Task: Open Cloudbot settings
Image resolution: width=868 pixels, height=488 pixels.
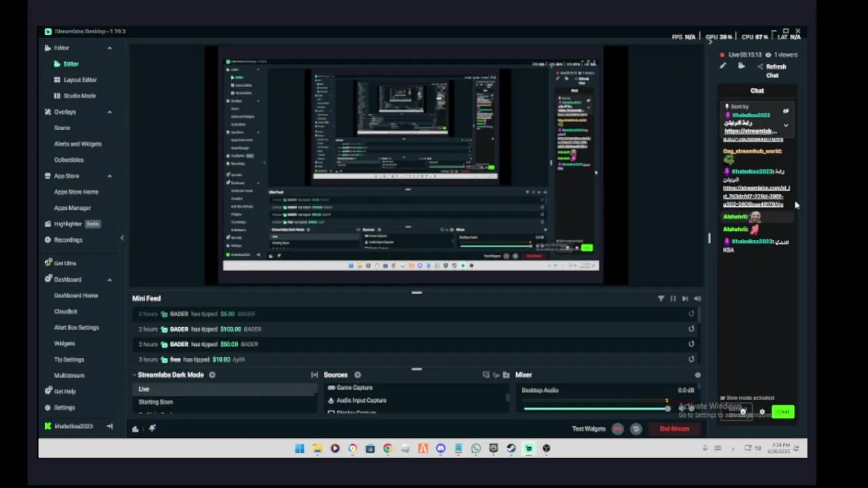Action: coord(66,312)
